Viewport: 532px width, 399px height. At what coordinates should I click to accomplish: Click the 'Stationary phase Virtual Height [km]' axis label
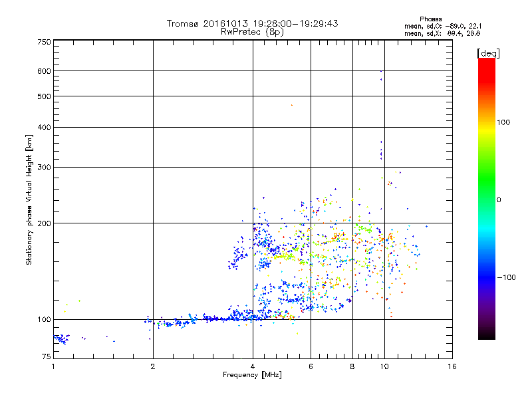click(x=29, y=199)
